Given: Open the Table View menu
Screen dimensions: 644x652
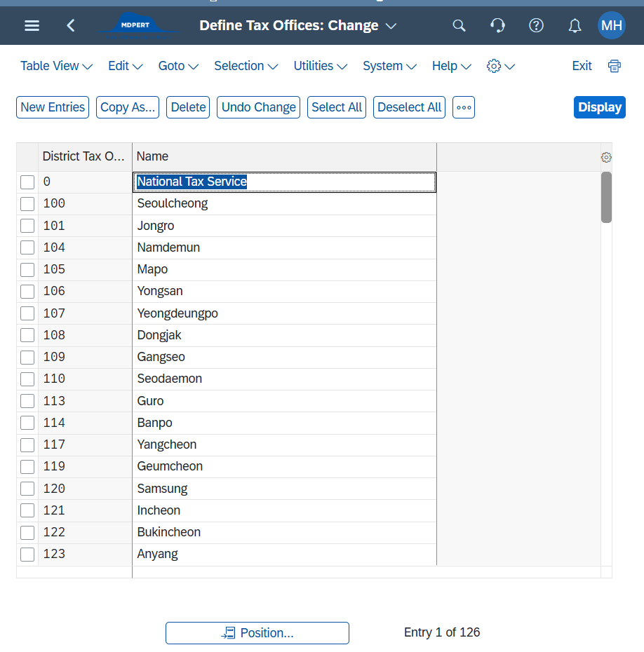Looking at the screenshot, I should coord(57,66).
